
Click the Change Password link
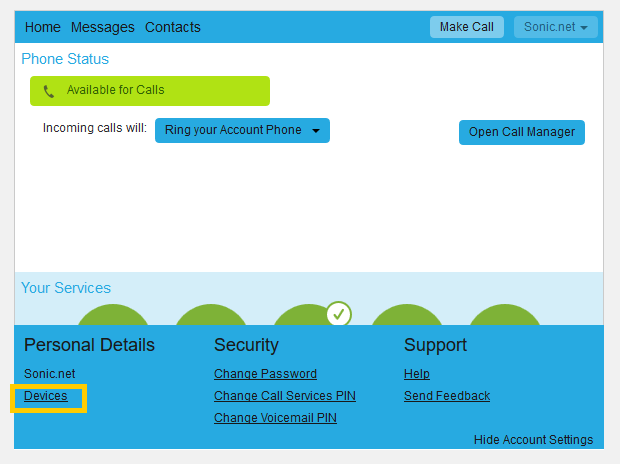(265, 374)
